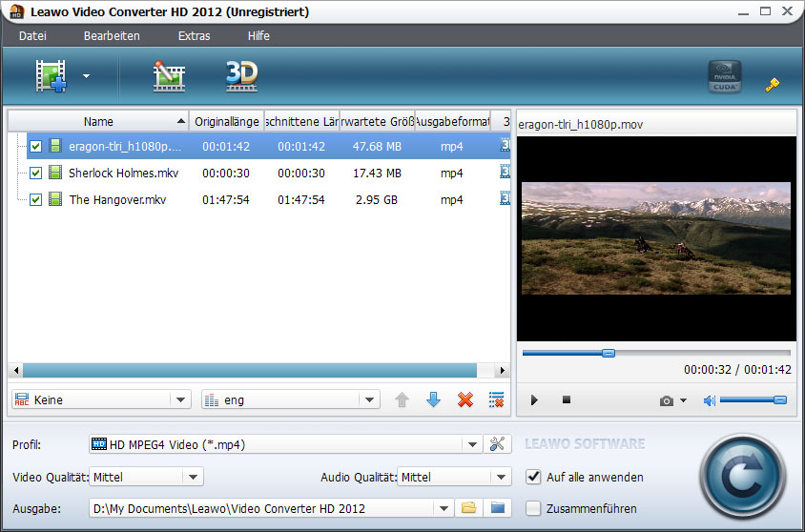The width and height of the screenshot is (805, 532).
Task: Click the NVIDIA CUDA acceleration icon
Action: 724,76
